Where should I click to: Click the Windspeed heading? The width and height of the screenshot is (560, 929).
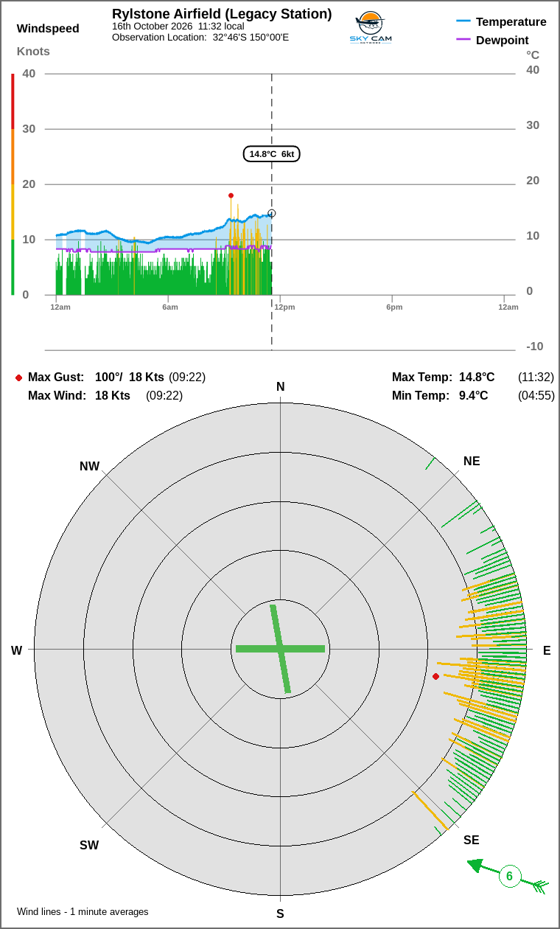[48, 29]
